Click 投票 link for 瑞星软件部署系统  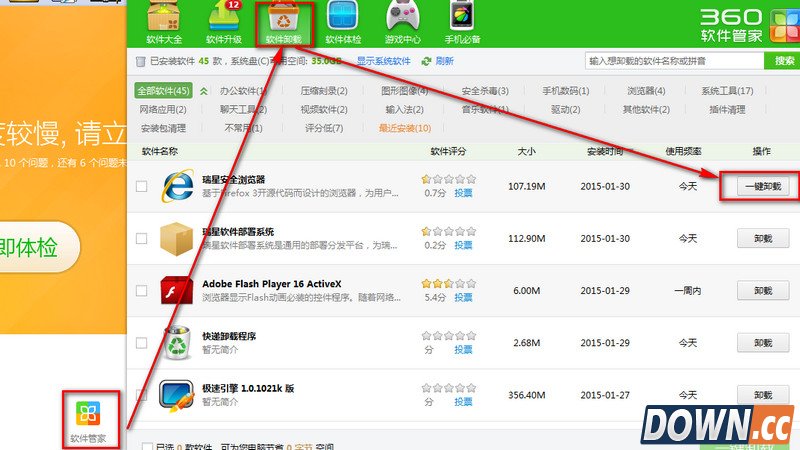pyautogui.click(x=463, y=245)
